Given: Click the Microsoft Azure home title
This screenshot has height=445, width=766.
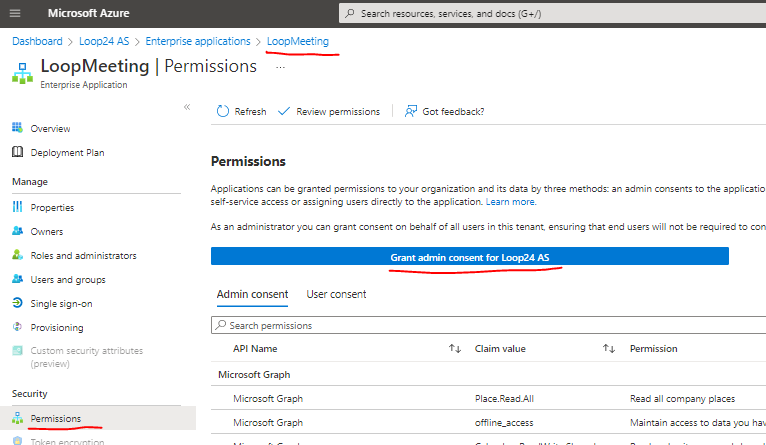Looking at the screenshot, I should tap(88, 13).
